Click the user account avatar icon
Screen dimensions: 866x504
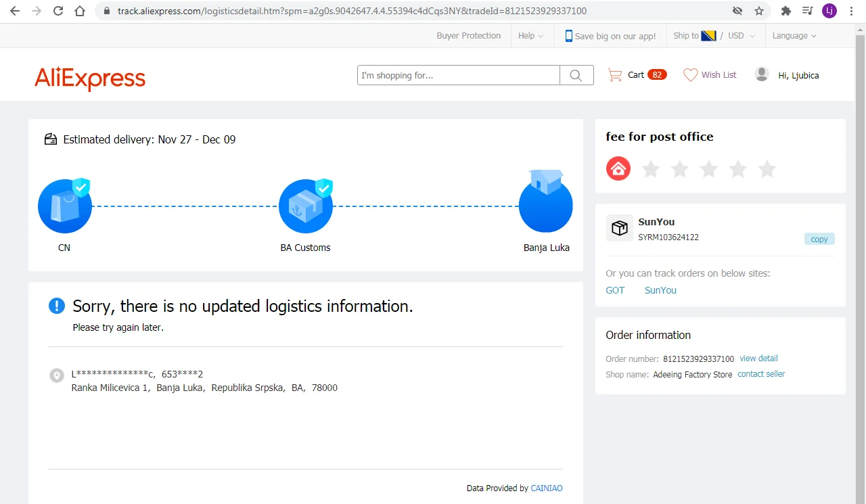pos(762,74)
